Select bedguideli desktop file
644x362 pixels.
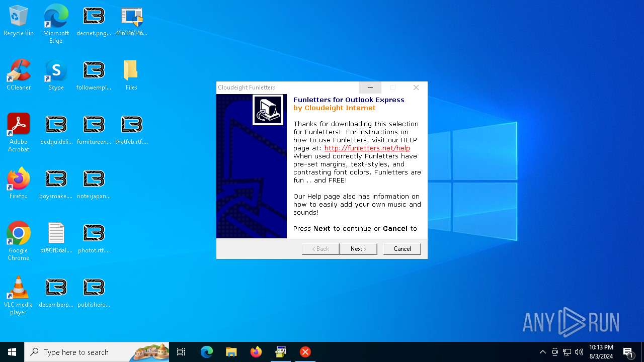coord(56,130)
